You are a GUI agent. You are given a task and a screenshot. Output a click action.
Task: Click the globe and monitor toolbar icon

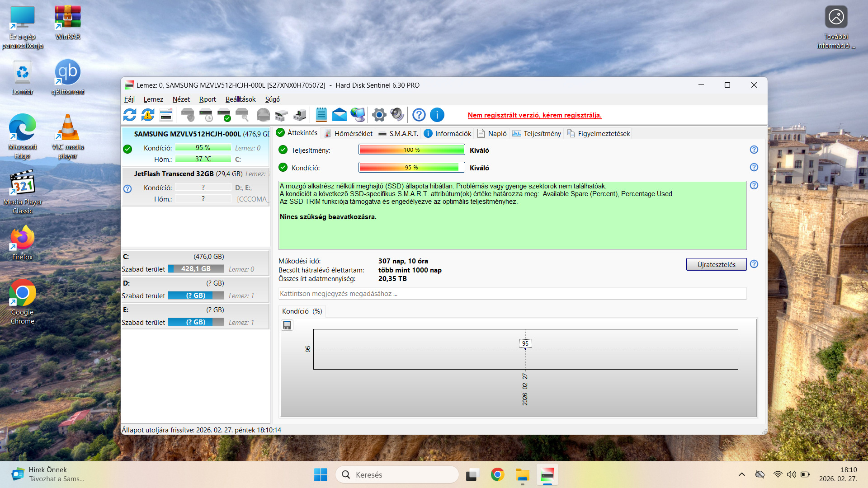click(x=358, y=115)
